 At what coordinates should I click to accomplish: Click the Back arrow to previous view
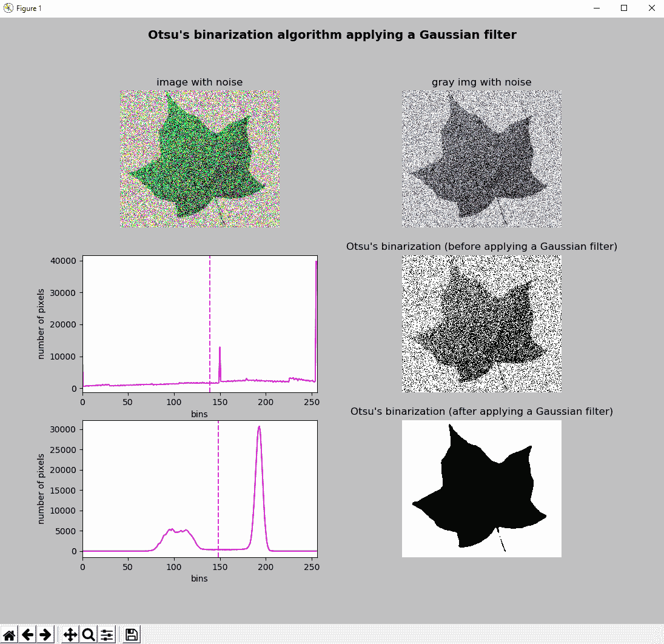[27, 635]
